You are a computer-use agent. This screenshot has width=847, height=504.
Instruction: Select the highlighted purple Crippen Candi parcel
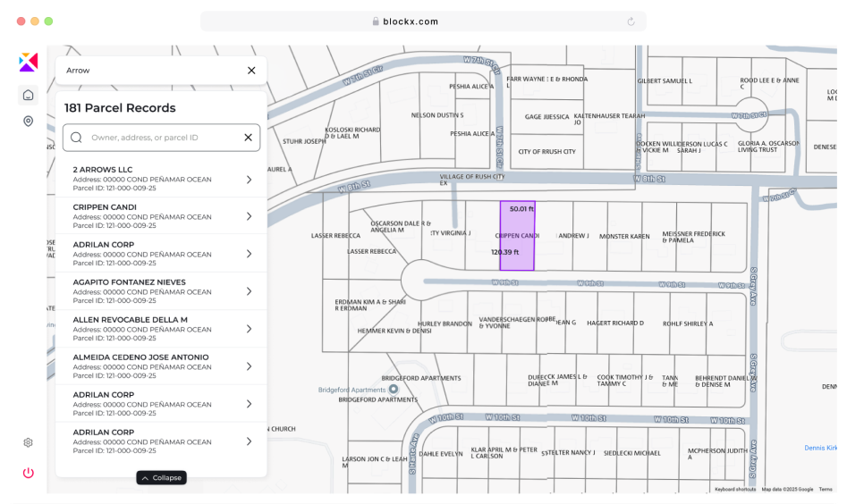pos(517,236)
